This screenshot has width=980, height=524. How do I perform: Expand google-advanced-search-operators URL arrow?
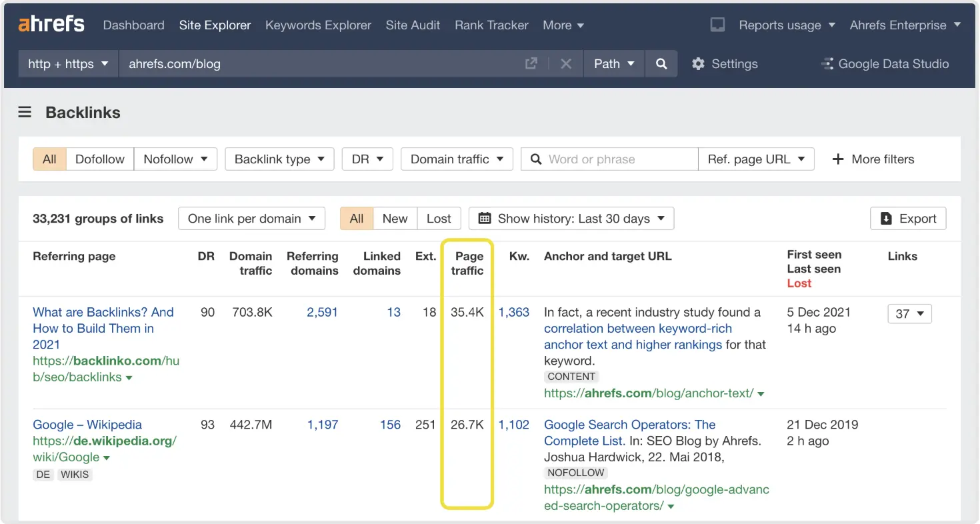pos(671,507)
